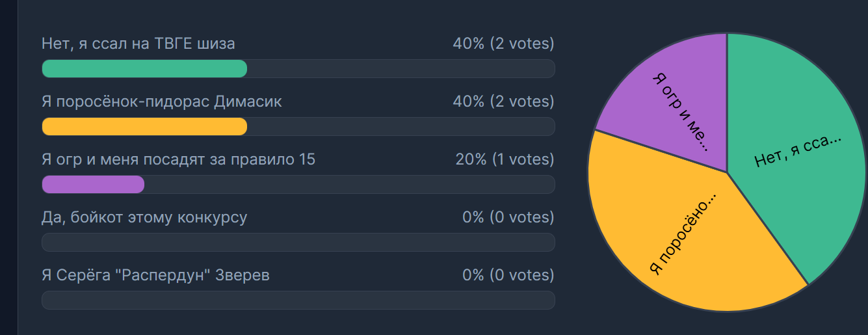Viewport: 868px width, 335px height.
Task: Click '0% (0 votes)' beside the бойкот option
Action: (508, 217)
